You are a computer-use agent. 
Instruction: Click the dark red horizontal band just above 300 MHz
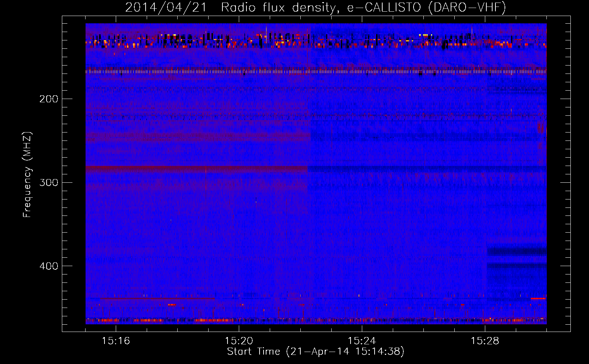(197, 169)
